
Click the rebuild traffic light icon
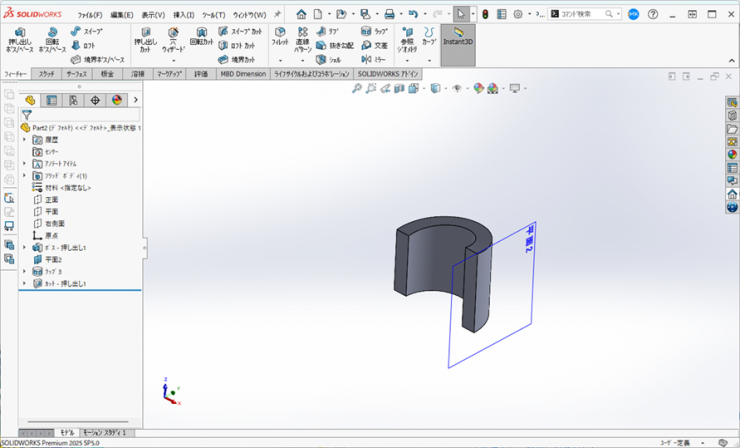(x=486, y=15)
